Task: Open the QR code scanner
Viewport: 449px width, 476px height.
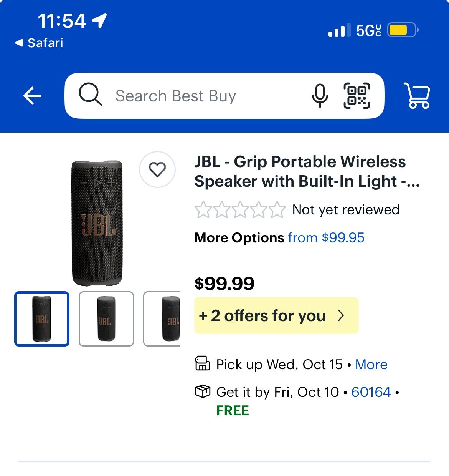Action: pyautogui.click(x=357, y=96)
